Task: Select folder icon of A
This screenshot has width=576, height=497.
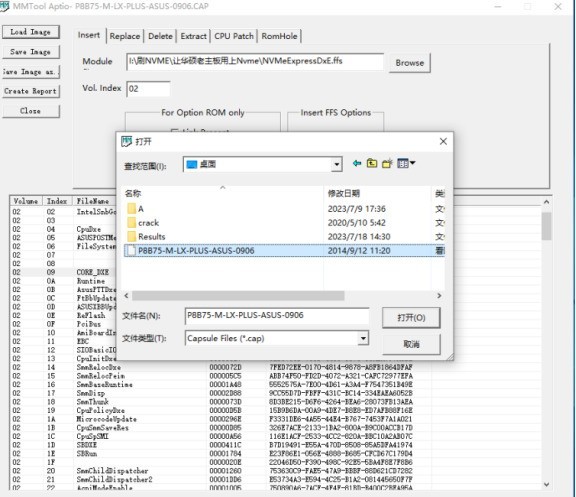Action: tap(132, 209)
